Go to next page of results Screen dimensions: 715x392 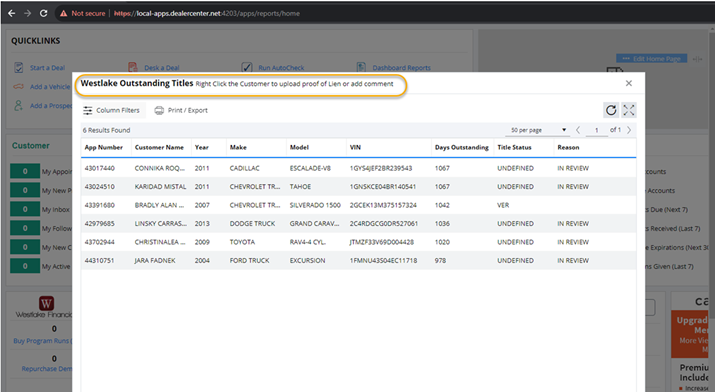[x=629, y=130]
